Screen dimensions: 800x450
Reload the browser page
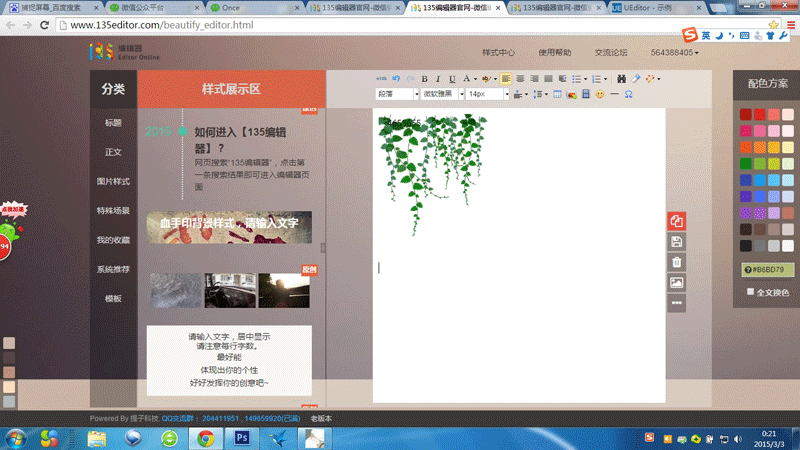pos(44,25)
